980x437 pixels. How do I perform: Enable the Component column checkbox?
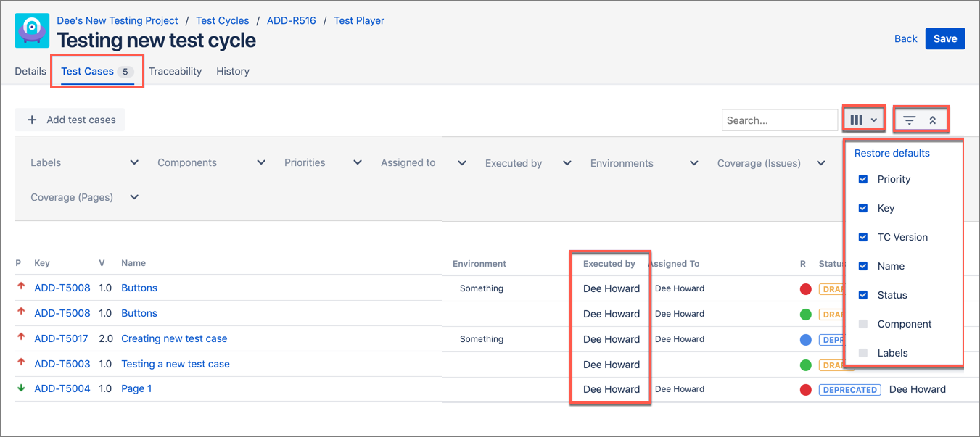tap(863, 324)
